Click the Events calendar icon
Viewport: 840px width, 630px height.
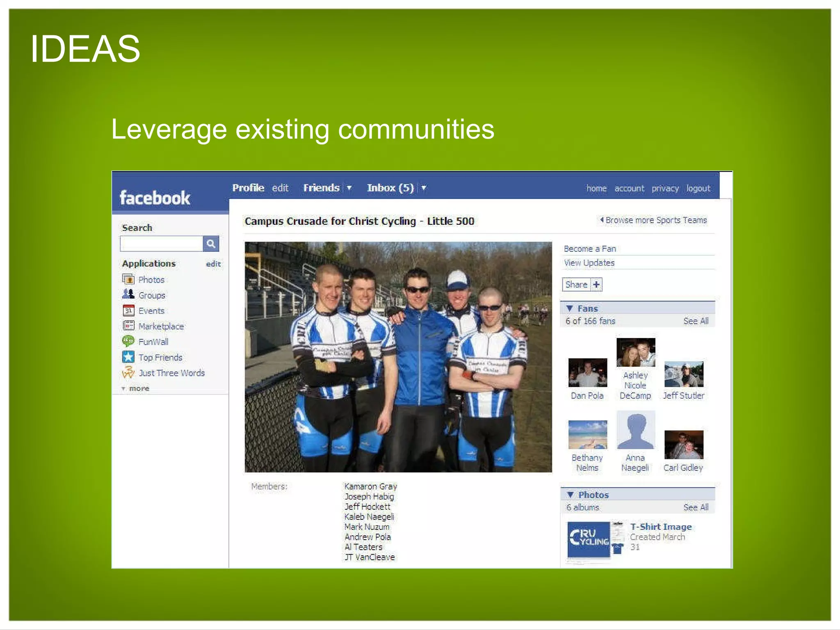[128, 310]
